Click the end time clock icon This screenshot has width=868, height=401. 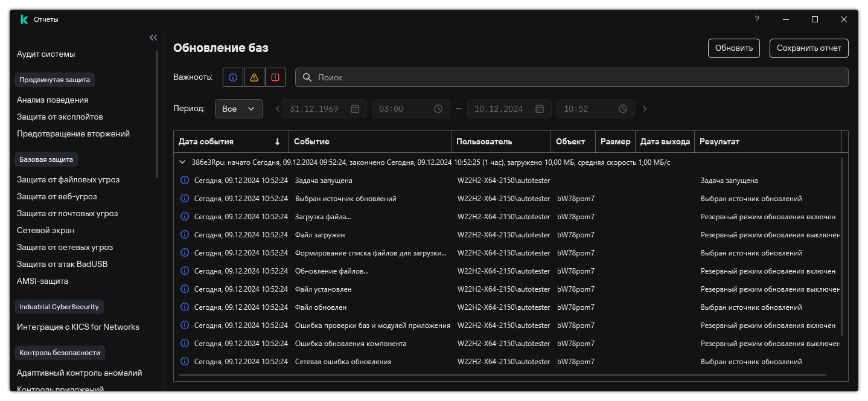tap(623, 109)
